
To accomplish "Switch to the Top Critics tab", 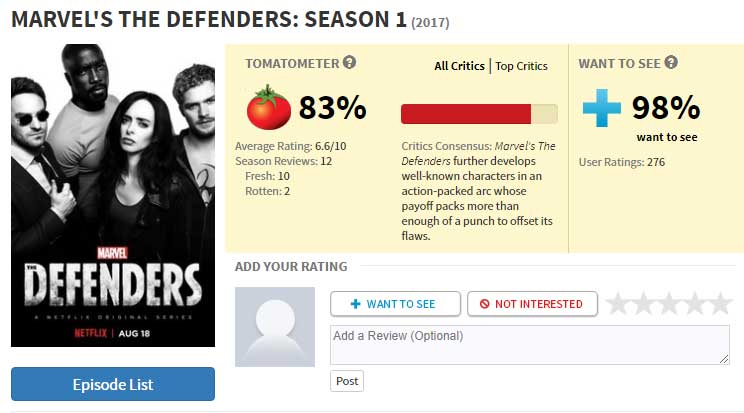I will (521, 66).
